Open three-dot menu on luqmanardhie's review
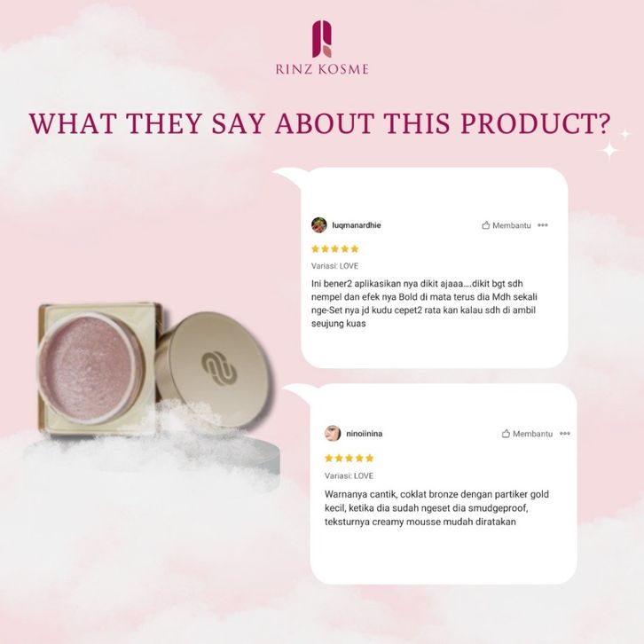Viewport: 644px width, 644px height. (x=543, y=225)
